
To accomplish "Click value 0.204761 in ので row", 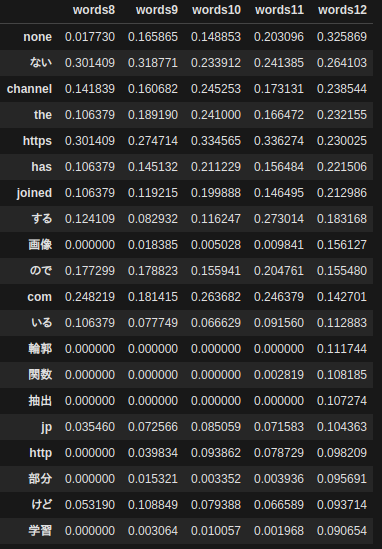I will [279, 271].
